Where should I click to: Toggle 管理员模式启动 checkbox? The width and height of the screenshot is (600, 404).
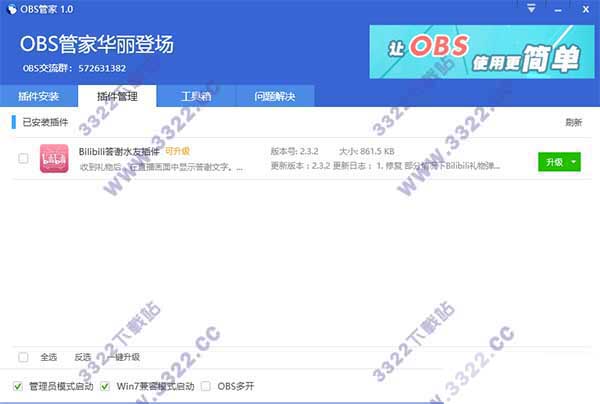(x=18, y=386)
